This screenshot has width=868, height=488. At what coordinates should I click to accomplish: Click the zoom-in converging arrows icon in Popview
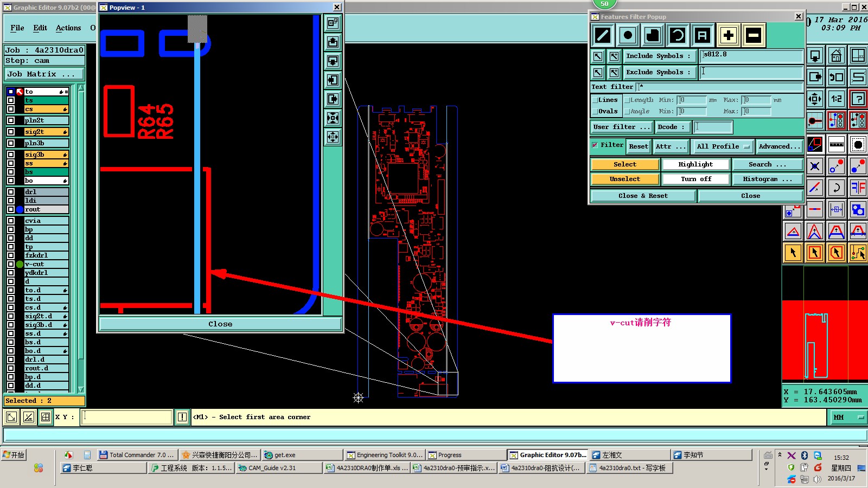coord(333,118)
